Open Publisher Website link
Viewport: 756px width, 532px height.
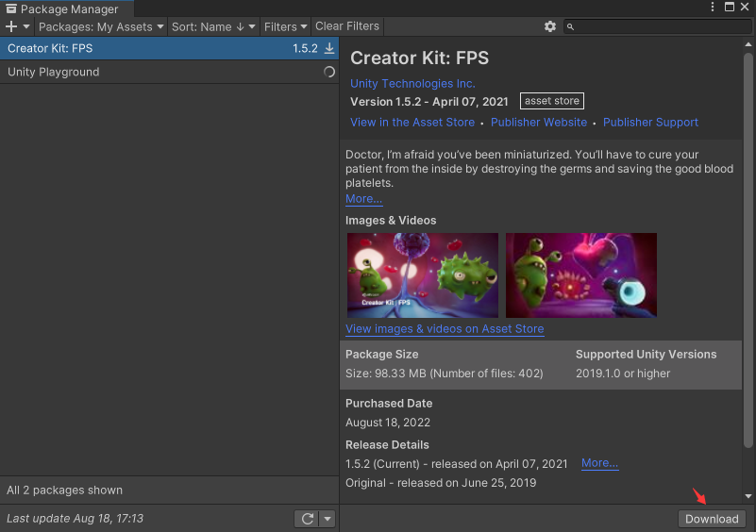[x=539, y=123]
